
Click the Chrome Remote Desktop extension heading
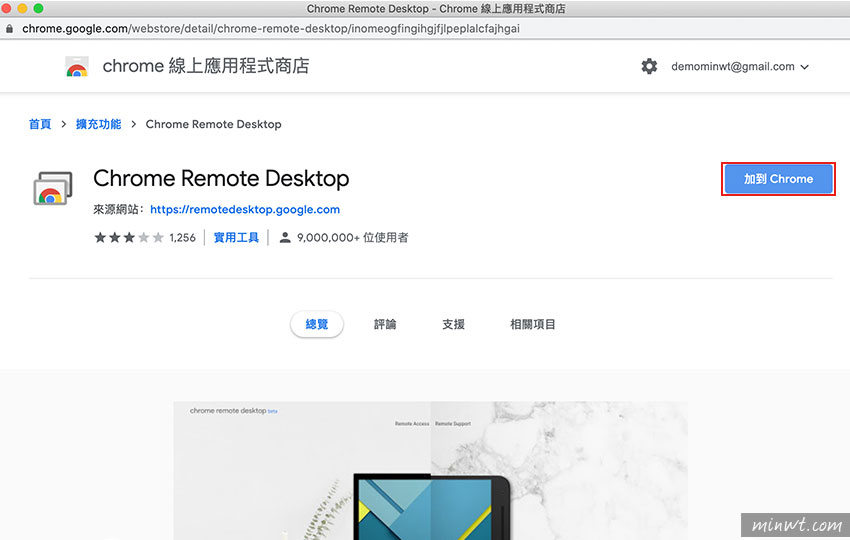pyautogui.click(x=221, y=179)
